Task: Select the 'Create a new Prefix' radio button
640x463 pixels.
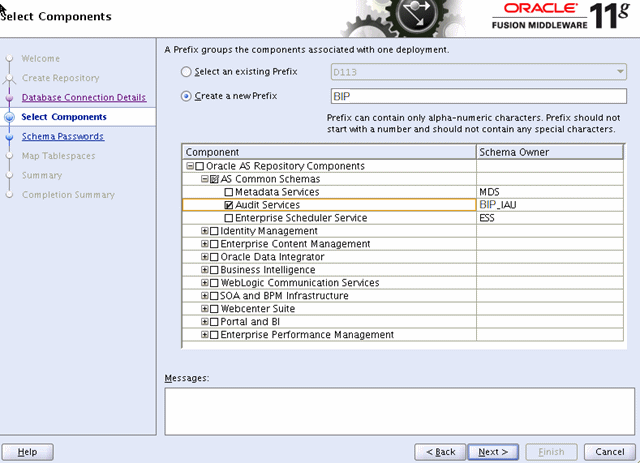Action: click(186, 96)
